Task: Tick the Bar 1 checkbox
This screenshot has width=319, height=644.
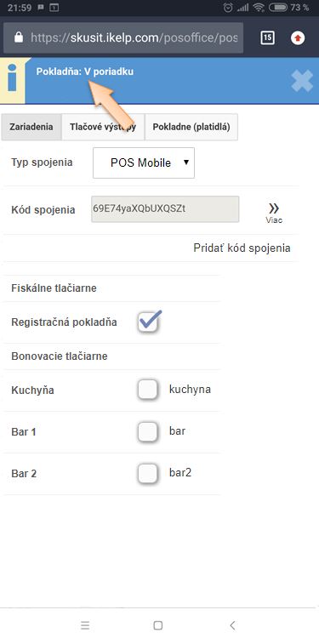Action: coord(148,431)
